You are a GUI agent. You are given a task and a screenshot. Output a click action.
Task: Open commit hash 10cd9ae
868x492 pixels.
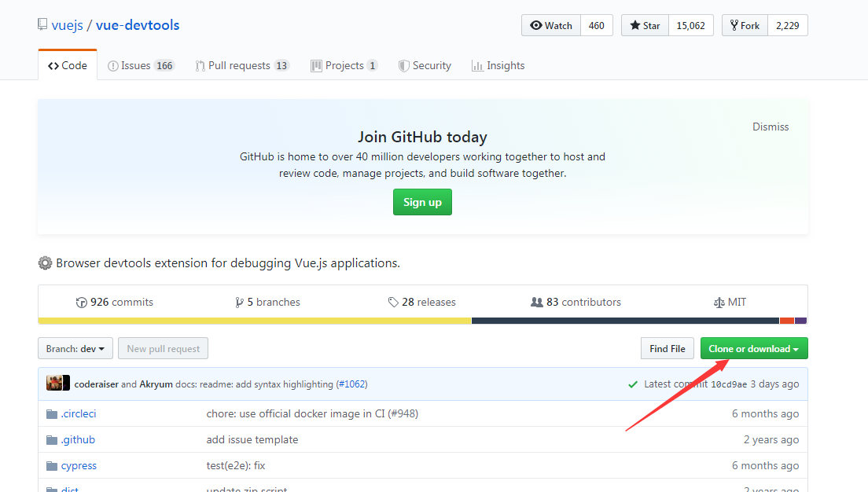click(729, 384)
